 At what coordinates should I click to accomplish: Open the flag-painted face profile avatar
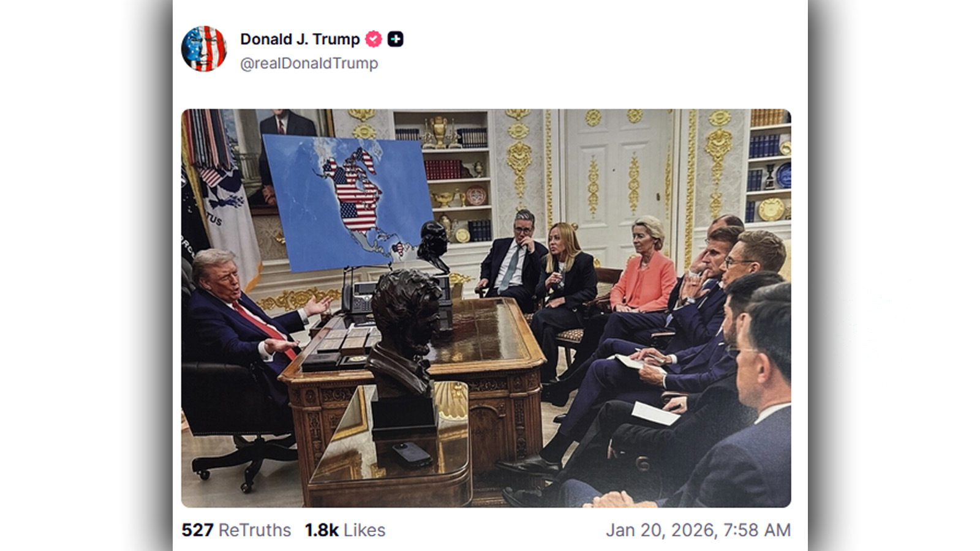[204, 48]
